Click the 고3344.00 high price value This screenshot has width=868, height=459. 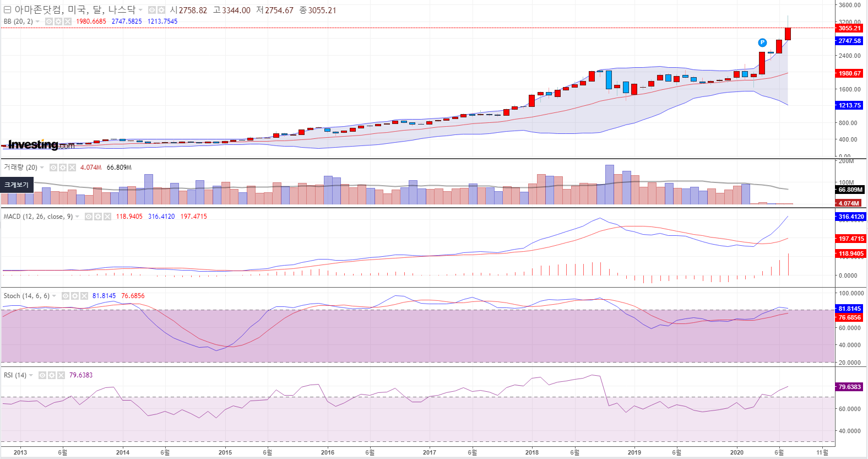[x=232, y=10]
